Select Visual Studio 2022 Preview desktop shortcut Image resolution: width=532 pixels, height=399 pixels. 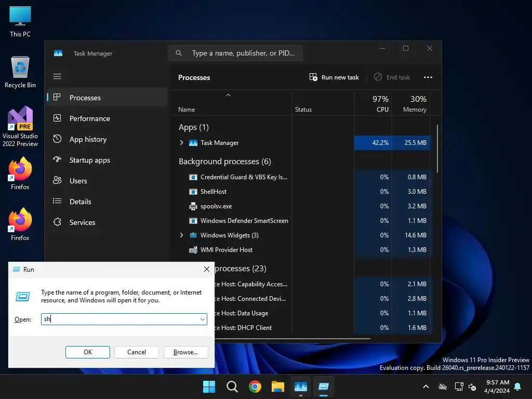[20, 127]
